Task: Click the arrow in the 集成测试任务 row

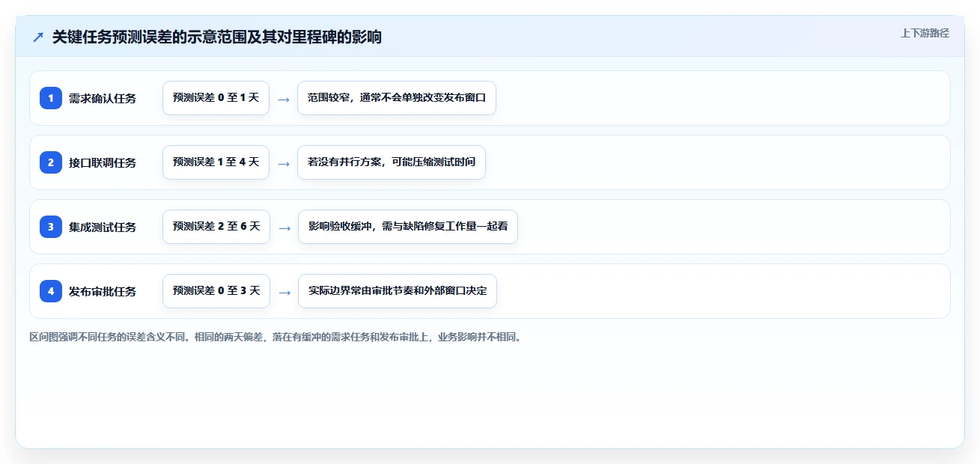Action: 284,228
